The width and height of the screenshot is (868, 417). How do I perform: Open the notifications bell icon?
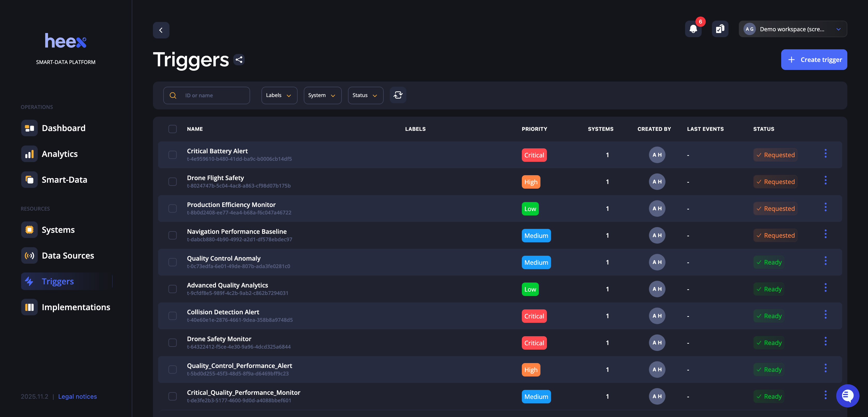[x=693, y=29]
